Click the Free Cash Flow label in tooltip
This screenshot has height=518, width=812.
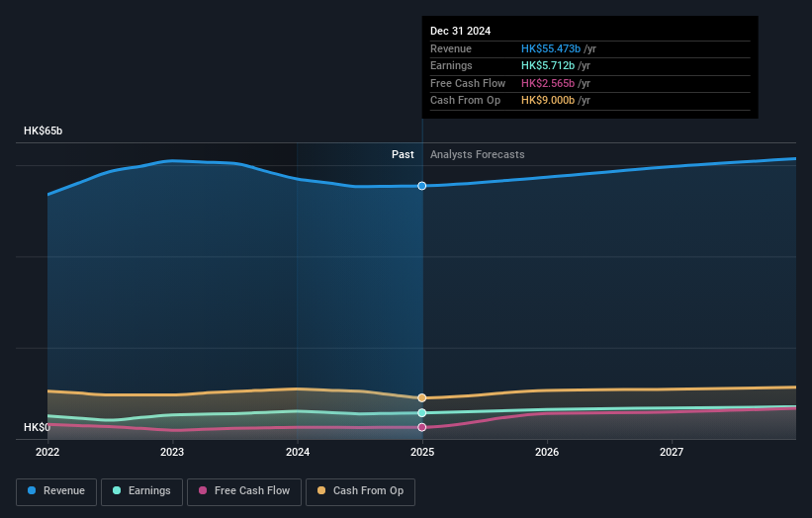pos(468,83)
